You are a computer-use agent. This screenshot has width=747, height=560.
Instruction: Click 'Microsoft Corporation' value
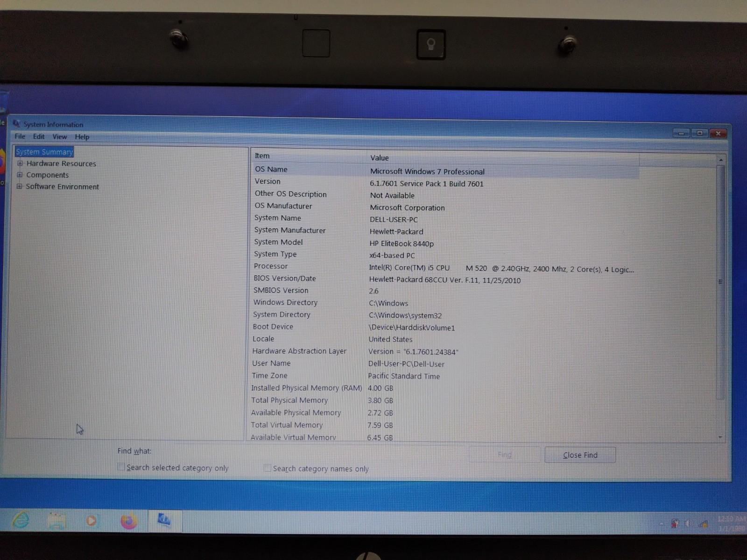[407, 208]
